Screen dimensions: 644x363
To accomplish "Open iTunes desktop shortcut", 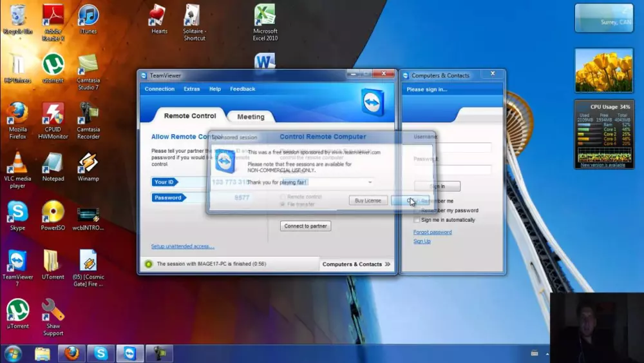I will (88, 20).
